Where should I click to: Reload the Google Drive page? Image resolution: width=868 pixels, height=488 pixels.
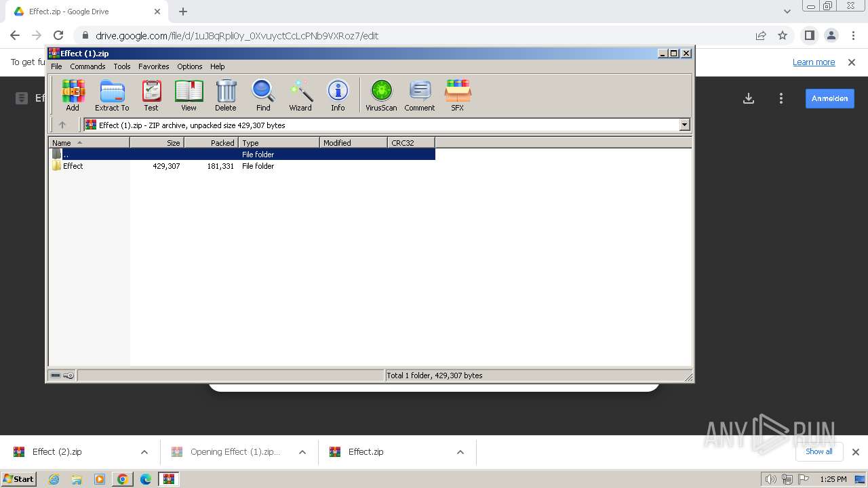click(x=58, y=35)
